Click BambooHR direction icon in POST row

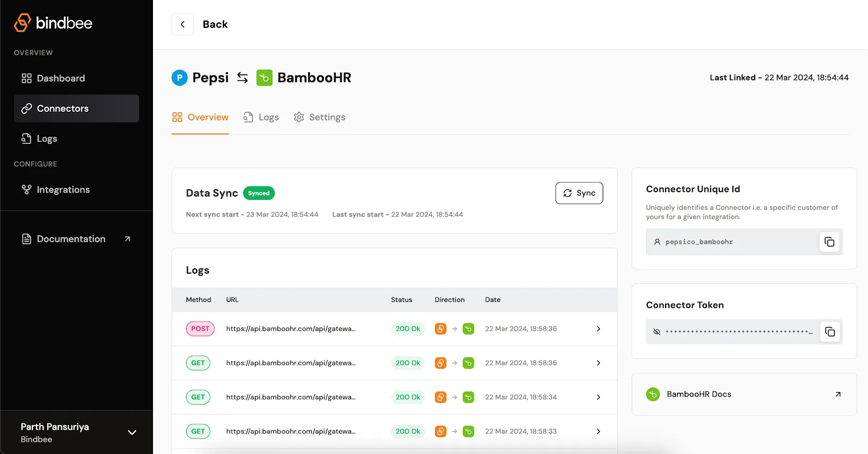click(x=468, y=329)
